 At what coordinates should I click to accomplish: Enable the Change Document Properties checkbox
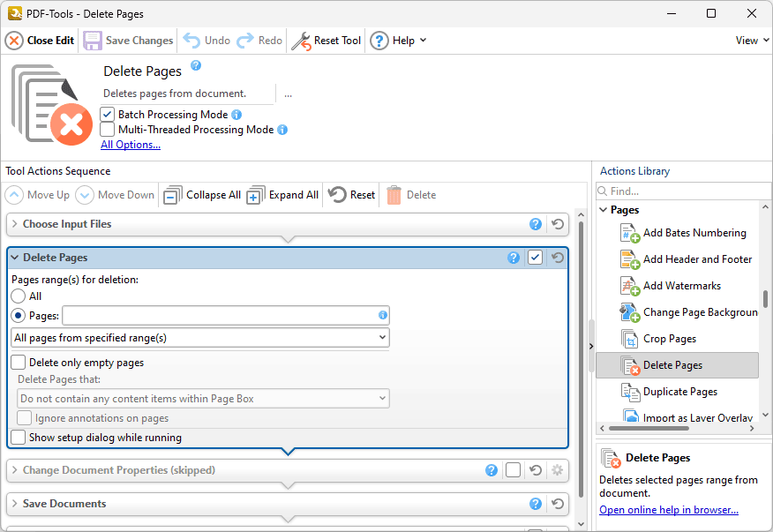click(514, 470)
